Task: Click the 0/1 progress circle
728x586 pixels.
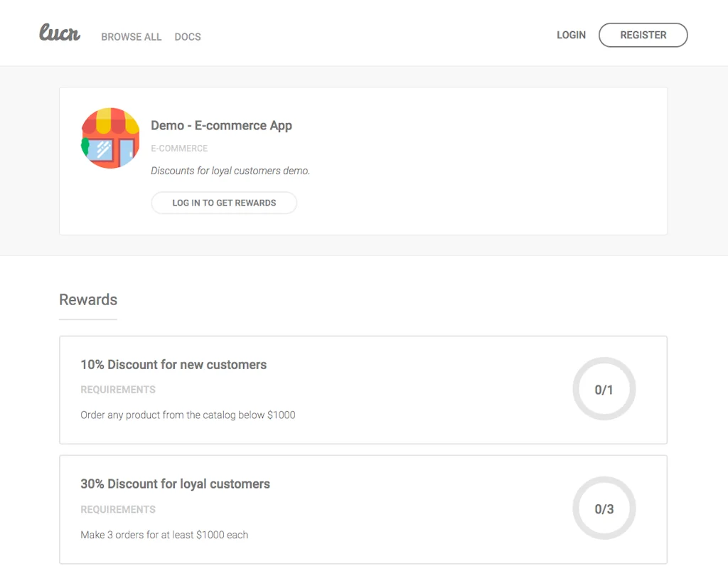Action: tap(604, 390)
